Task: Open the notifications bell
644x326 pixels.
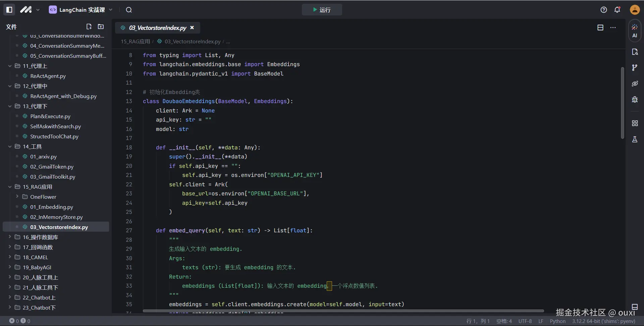Action: click(x=617, y=10)
